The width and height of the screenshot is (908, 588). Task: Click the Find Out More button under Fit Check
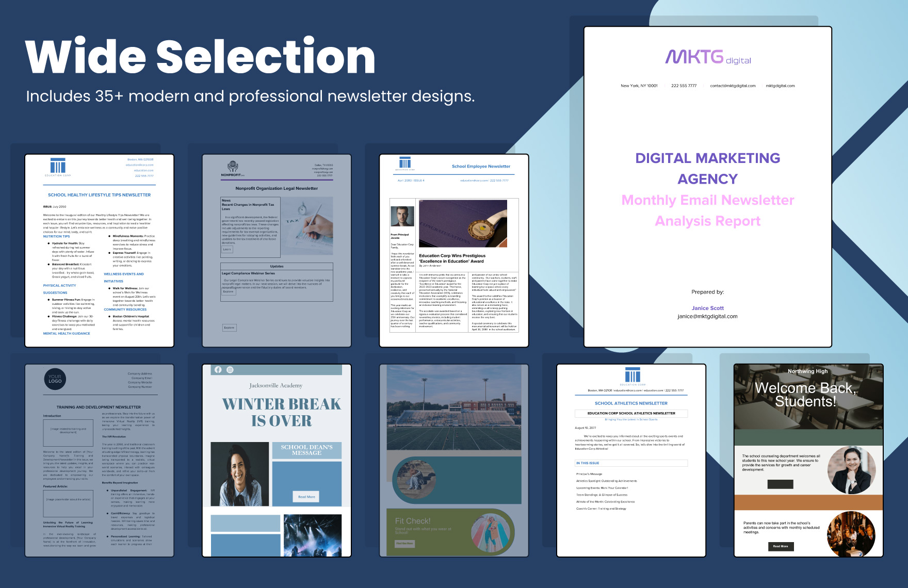tap(404, 543)
